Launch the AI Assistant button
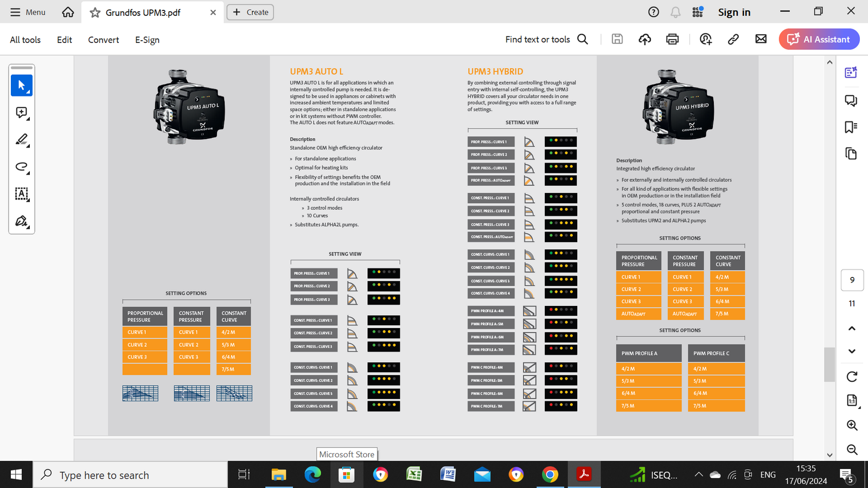 (819, 39)
